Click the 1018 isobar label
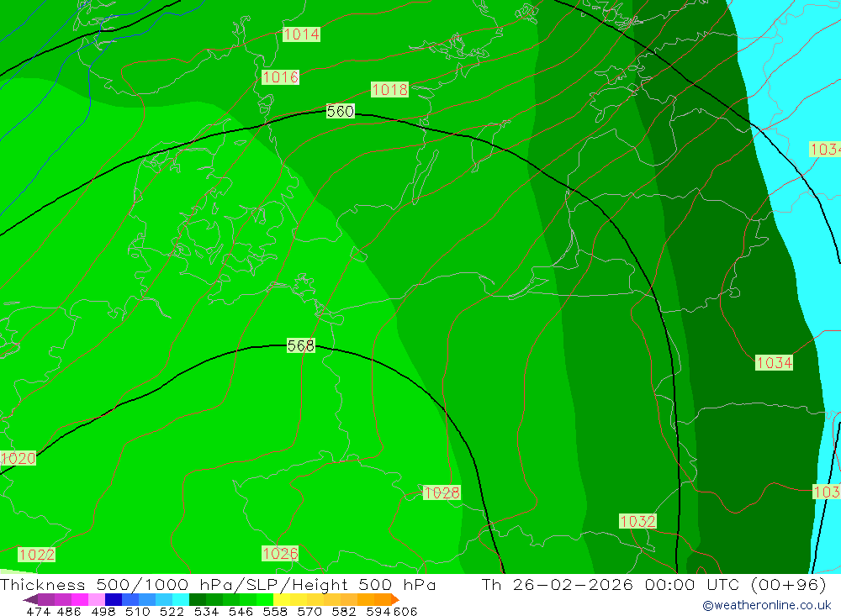Viewport: 841px width, 616px height. point(390,90)
